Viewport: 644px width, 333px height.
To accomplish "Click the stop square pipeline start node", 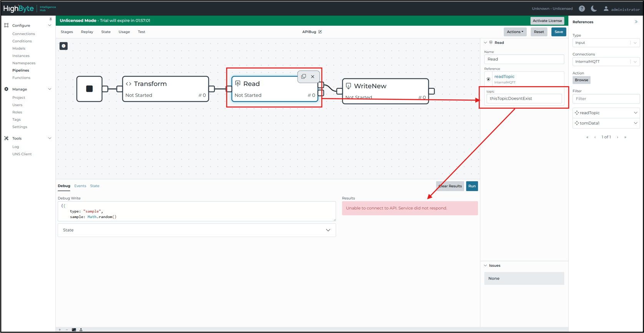I will [90, 89].
